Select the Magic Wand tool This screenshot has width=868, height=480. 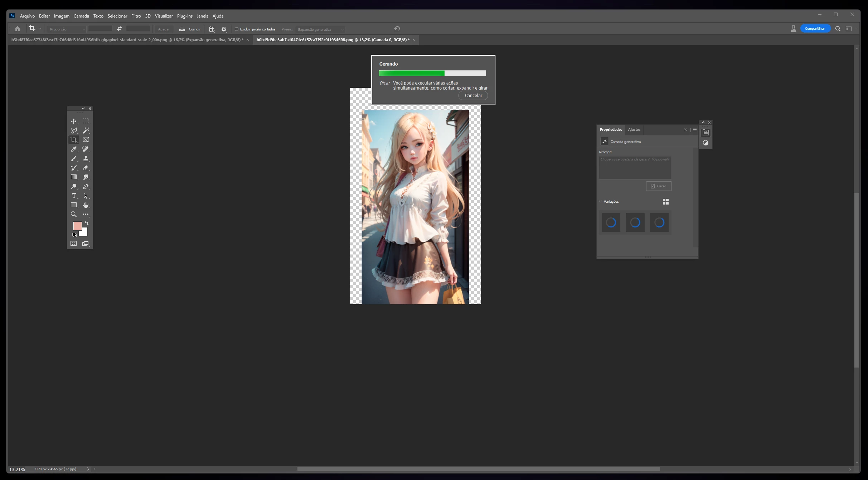86,130
